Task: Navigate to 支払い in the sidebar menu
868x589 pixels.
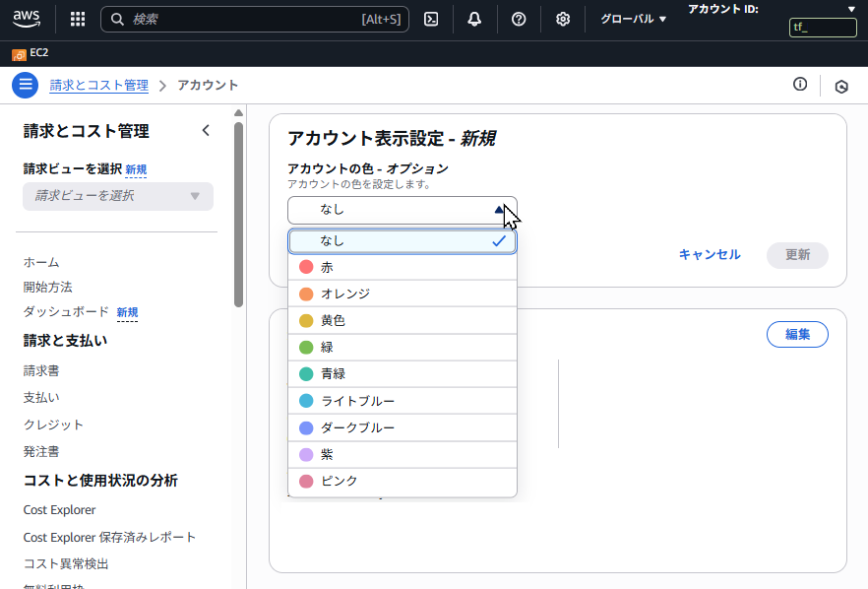Action: [41, 396]
